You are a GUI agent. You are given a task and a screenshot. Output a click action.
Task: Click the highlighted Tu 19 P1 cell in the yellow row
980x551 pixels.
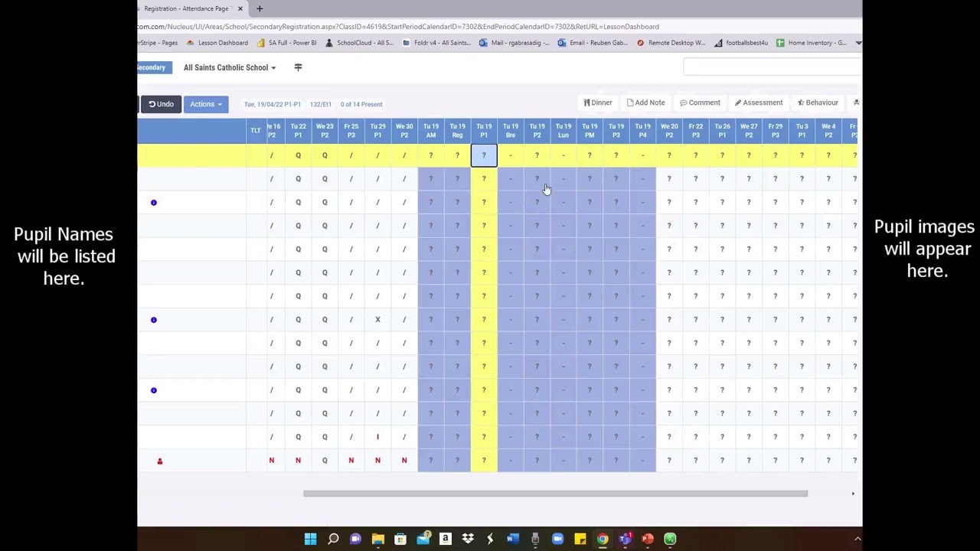[x=484, y=155]
